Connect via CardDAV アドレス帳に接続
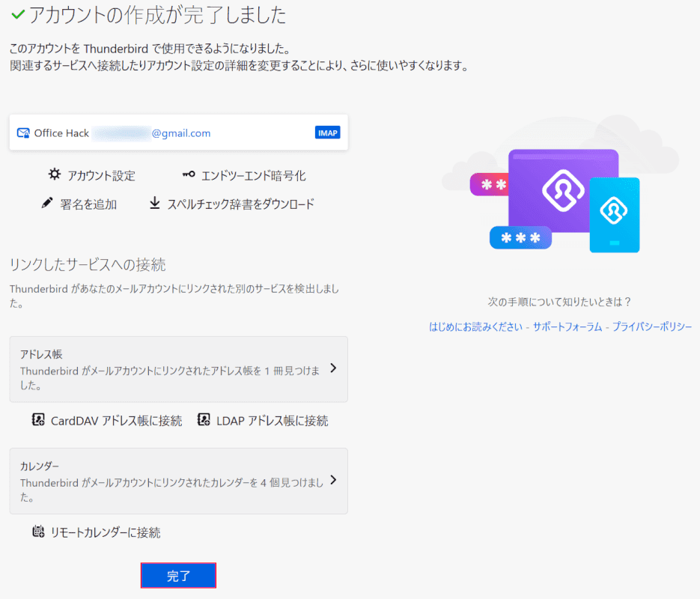The image size is (700, 599). click(x=117, y=421)
